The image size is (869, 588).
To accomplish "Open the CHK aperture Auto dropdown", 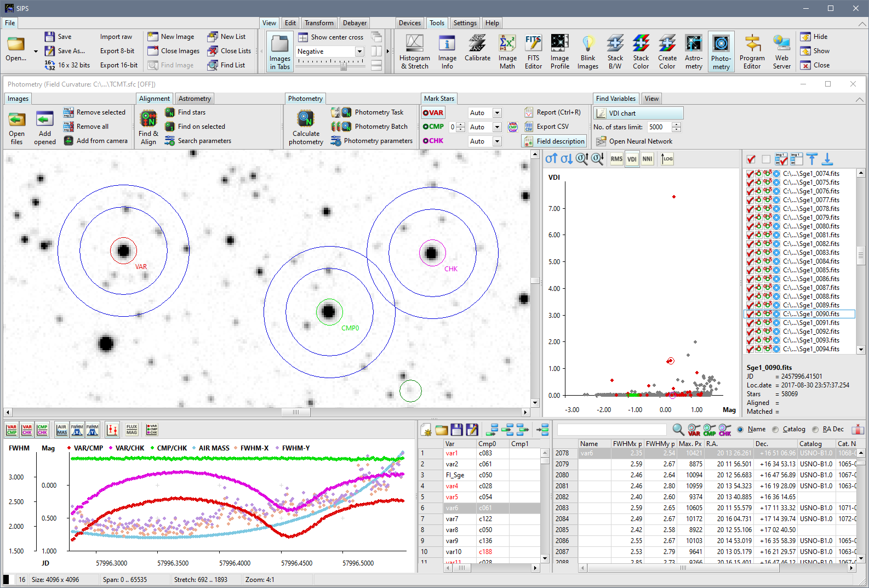I will [497, 141].
